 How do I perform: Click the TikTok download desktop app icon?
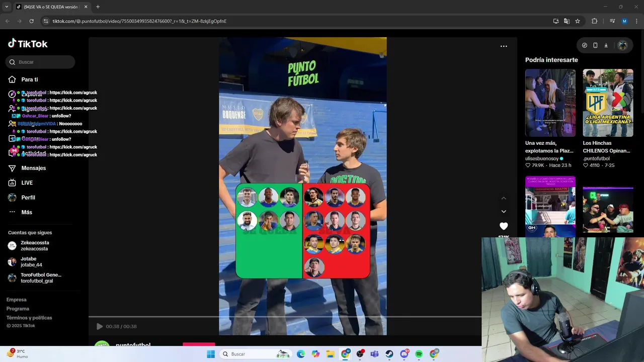606,45
